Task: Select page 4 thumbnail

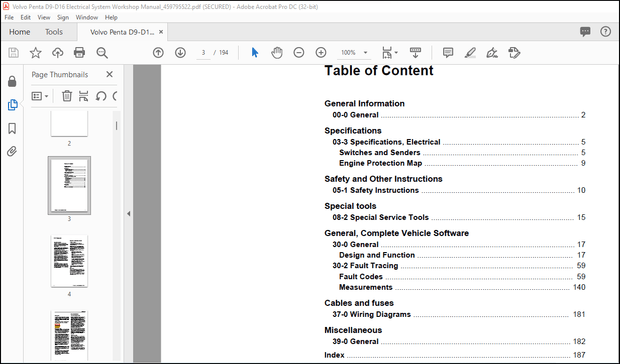Action: click(69, 261)
